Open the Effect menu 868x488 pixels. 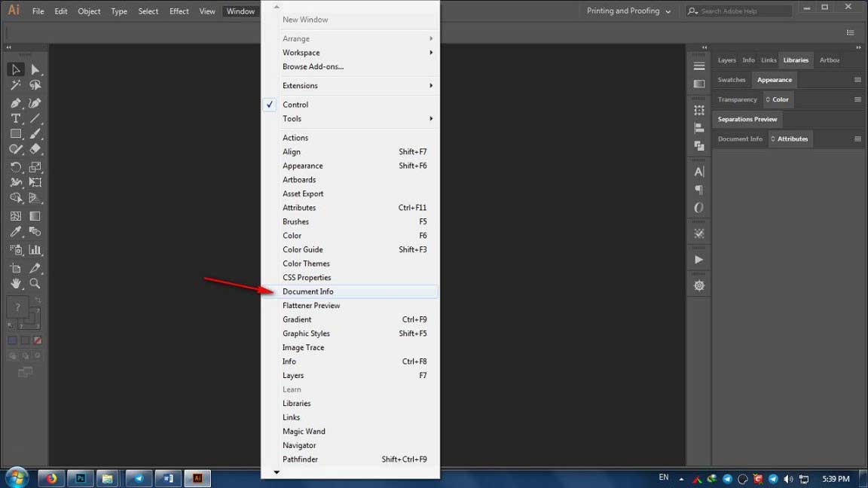(179, 11)
